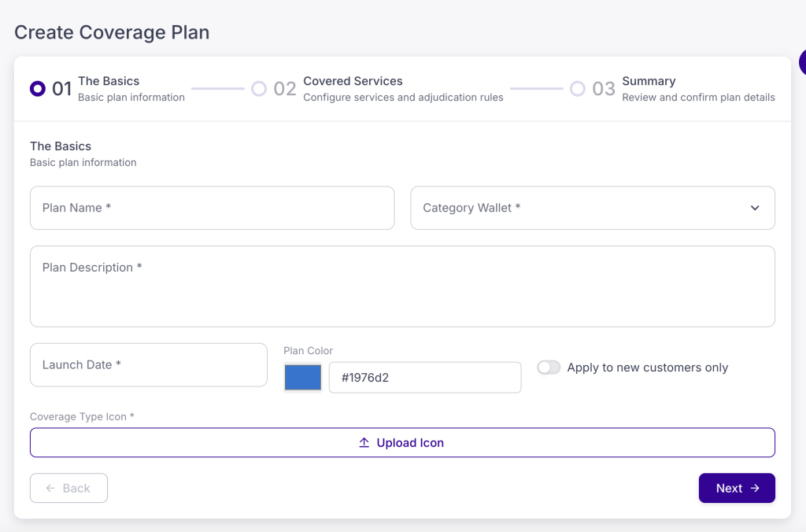
Task: Go to The Basics step label
Action: pyautogui.click(x=109, y=81)
